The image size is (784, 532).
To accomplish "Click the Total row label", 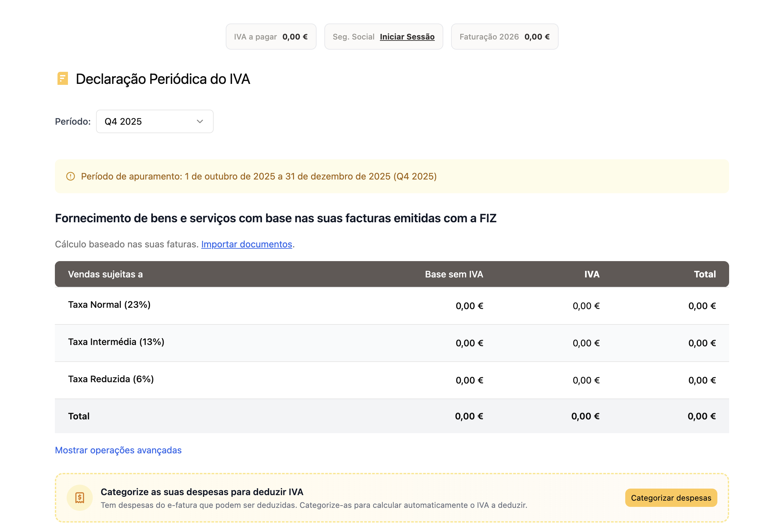I will pyautogui.click(x=79, y=416).
